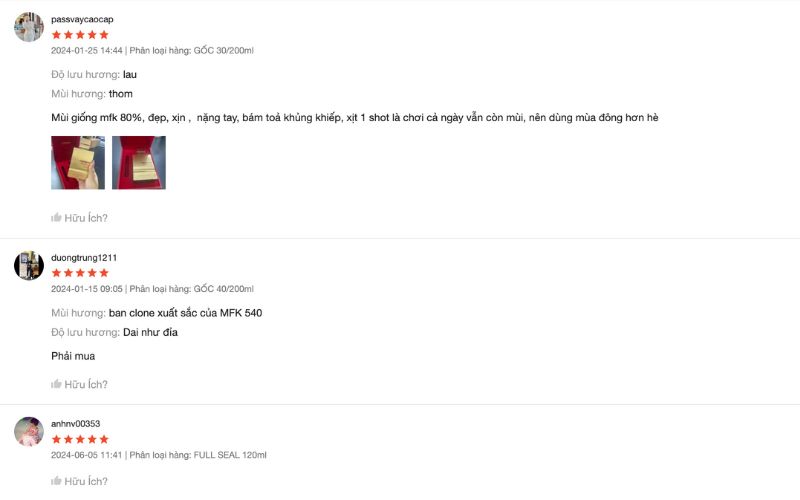This screenshot has height=500, width=800.
Task: Click the thumbs-up icon on passvaycaocap's review
Action: (56, 218)
